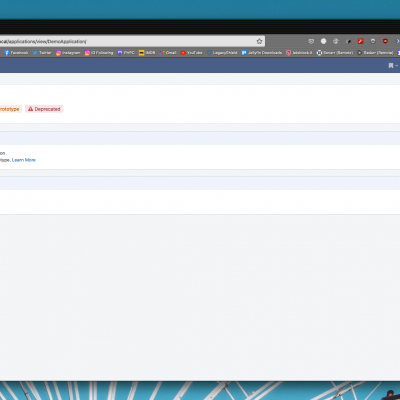Click the Learn More link
This screenshot has width=400, height=400.
click(24, 160)
